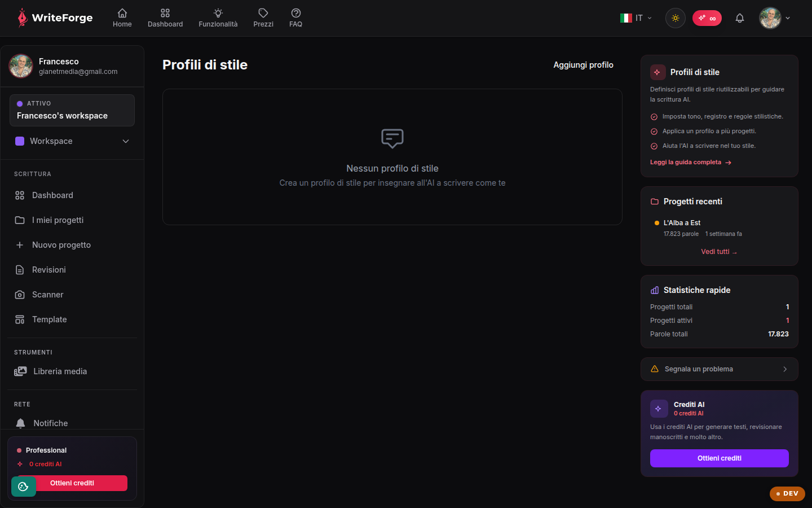This screenshot has height=508, width=812.
Task: Click the cookie preferences icon
Action: point(24,487)
